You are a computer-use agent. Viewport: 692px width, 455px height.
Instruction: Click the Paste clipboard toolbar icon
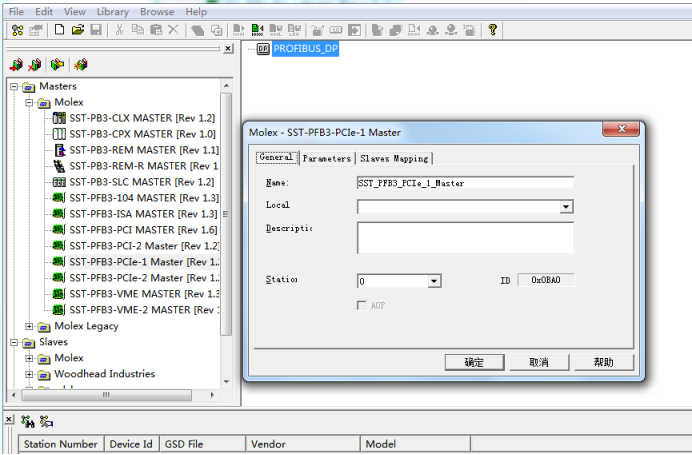pyautogui.click(x=156, y=30)
